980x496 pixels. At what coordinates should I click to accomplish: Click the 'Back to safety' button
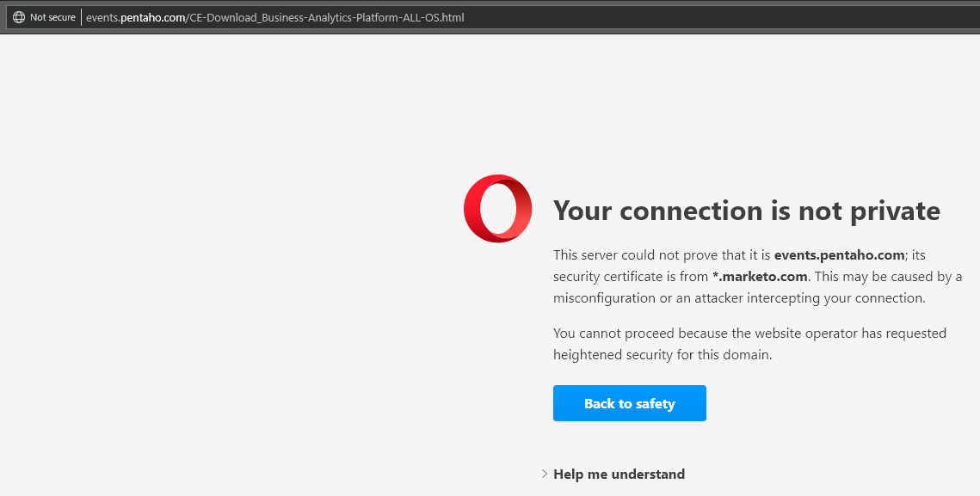[629, 403]
